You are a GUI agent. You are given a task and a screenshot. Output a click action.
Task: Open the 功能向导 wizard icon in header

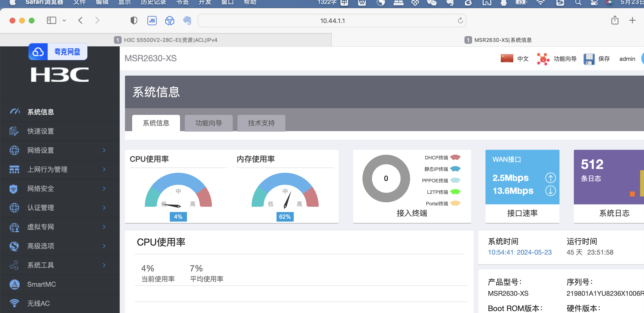click(543, 59)
